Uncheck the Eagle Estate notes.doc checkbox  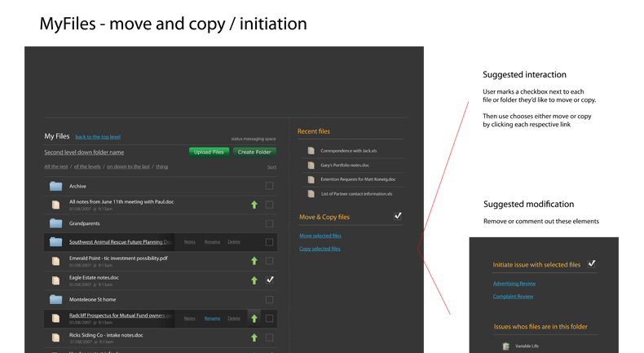pyautogui.click(x=270, y=280)
